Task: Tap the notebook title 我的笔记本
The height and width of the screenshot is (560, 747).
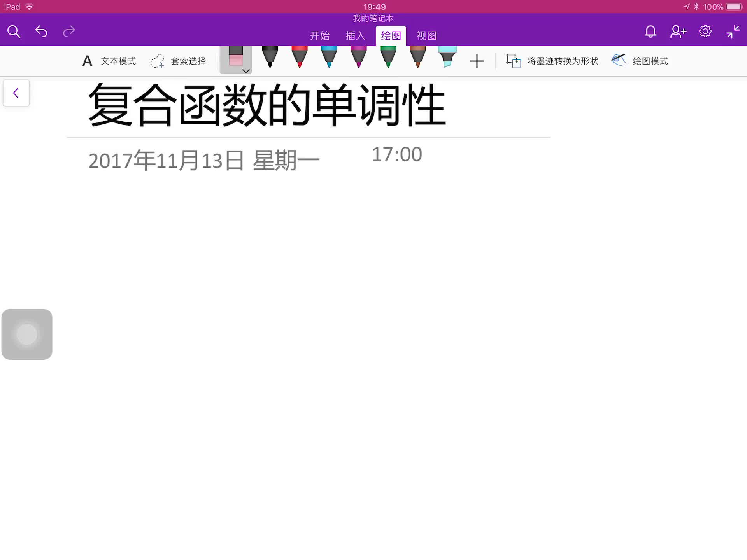Action: (x=373, y=18)
